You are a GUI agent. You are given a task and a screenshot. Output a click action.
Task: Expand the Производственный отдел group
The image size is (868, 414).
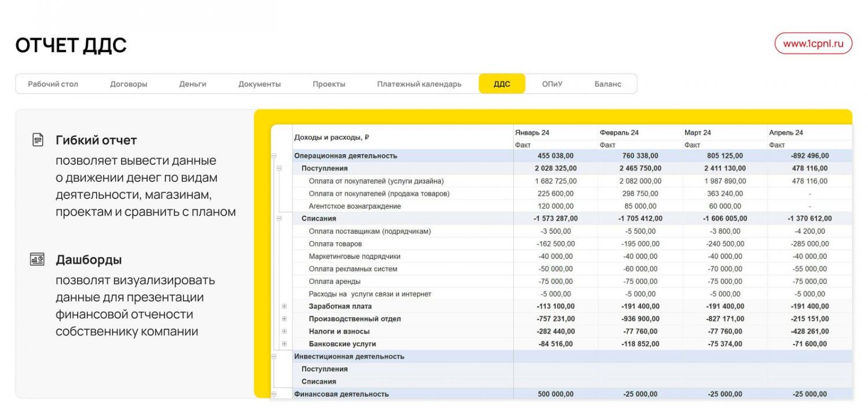click(284, 319)
